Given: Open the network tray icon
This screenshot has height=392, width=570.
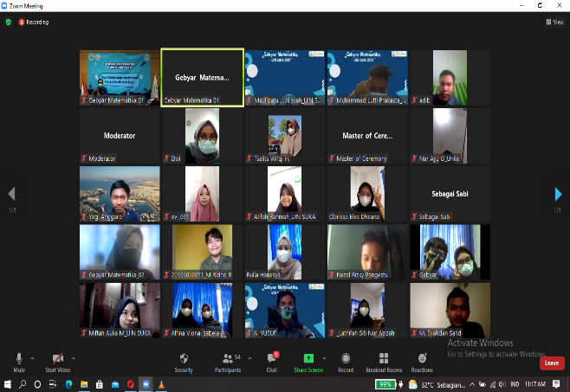Looking at the screenshot, I should 493,384.
